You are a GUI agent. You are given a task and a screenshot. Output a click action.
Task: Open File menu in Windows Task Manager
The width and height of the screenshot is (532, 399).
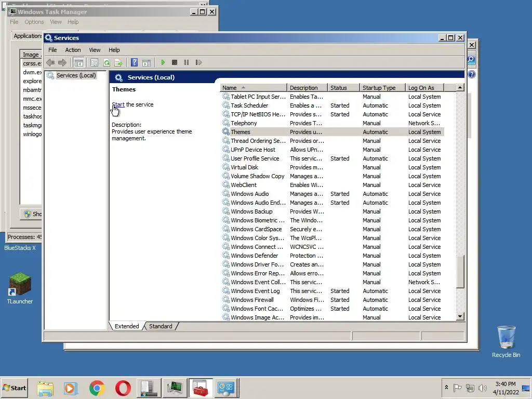(x=14, y=22)
